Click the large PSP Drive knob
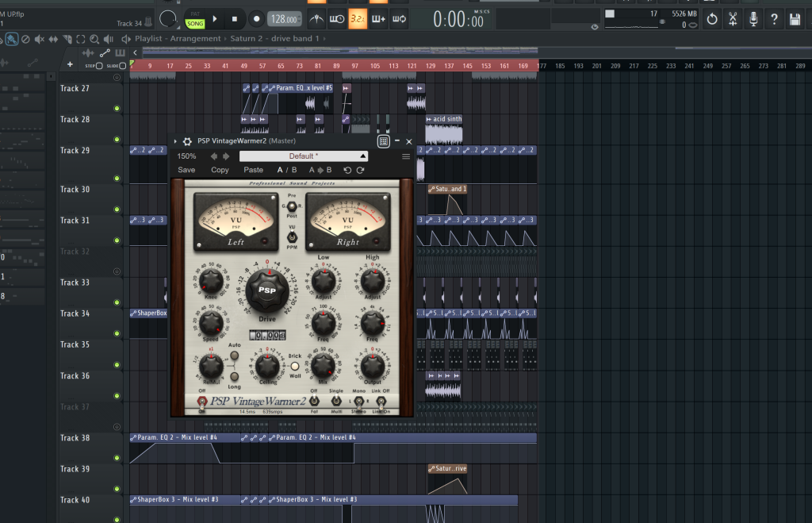Viewport: 812px width, 523px height. [x=266, y=291]
